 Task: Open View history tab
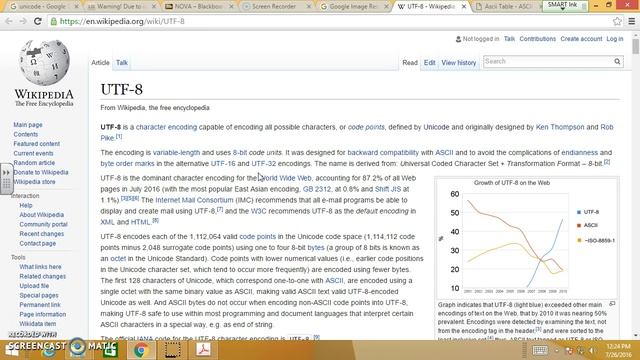coord(459,62)
